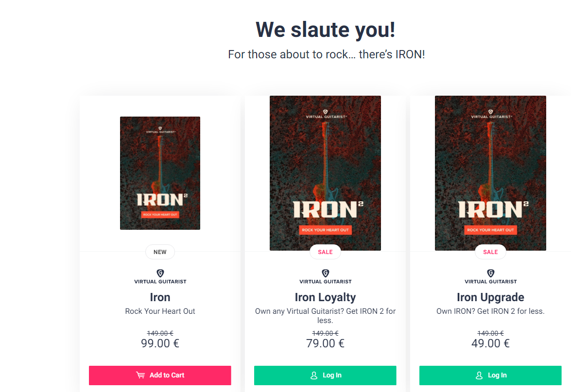Click the user icon in Iron Loyalty's Log In button
The image size is (571, 392).
tap(313, 375)
